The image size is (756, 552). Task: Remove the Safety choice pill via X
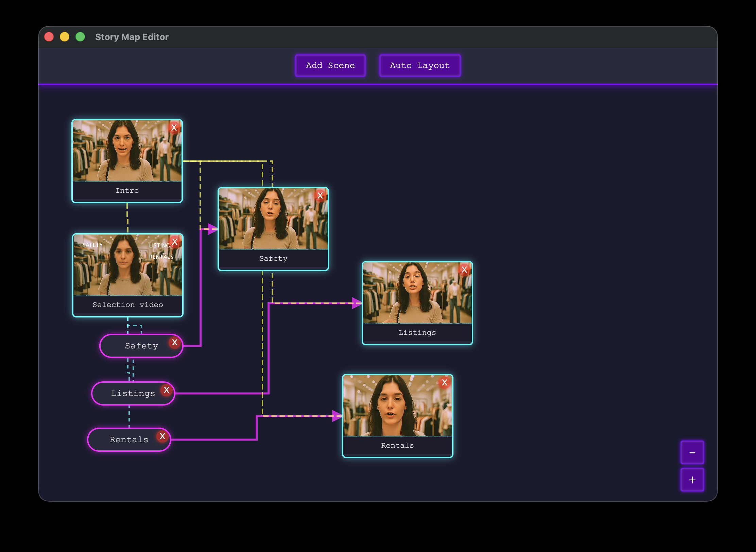pos(175,343)
